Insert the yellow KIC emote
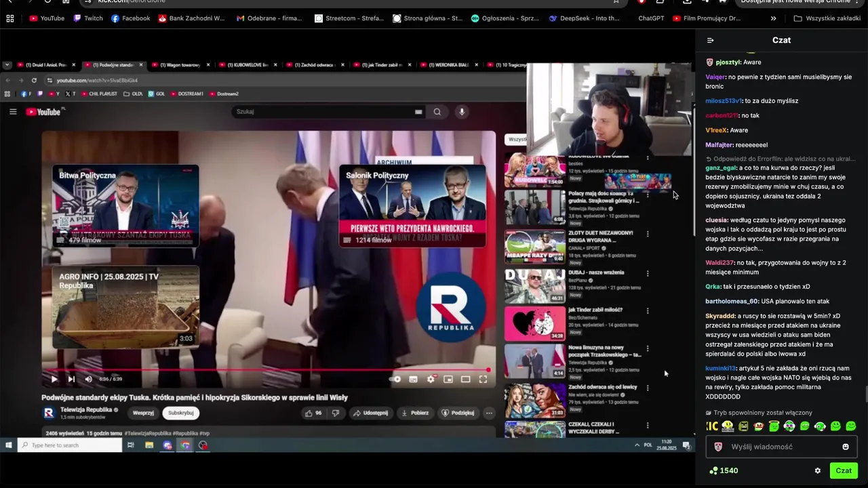 point(712,426)
